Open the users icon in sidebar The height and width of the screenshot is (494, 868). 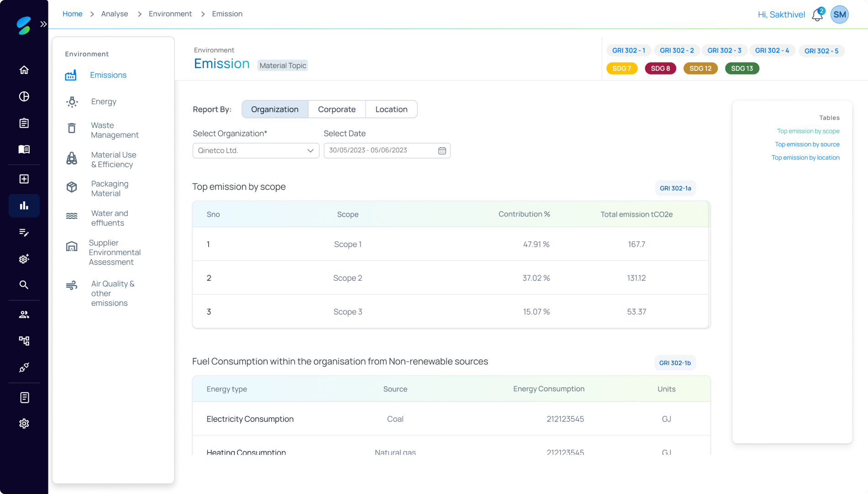pos(24,315)
